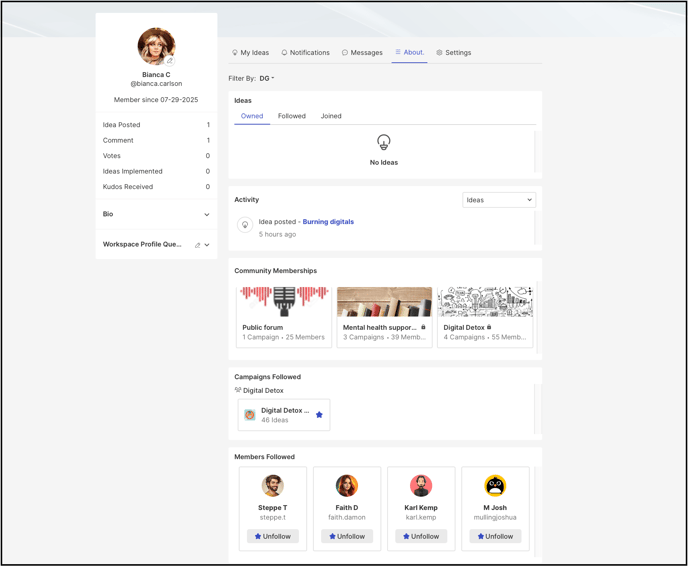Screen dimensions: 688x566
Task: Toggle follow star on Digital Detox campaign
Action: tap(319, 415)
